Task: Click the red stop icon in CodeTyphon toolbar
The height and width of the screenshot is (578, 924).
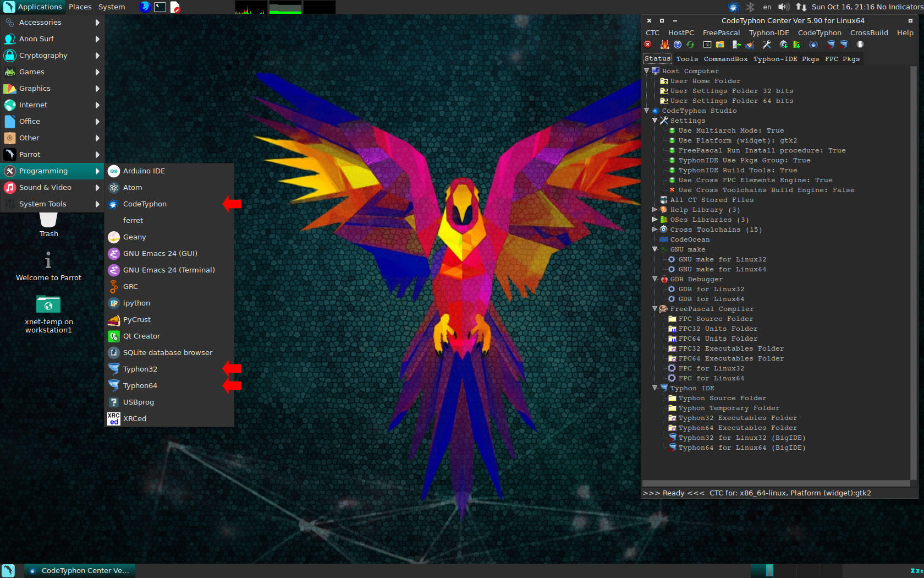Action: (648, 45)
